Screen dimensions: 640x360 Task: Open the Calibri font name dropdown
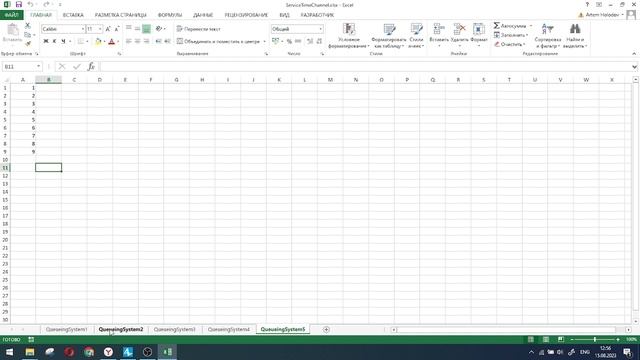tap(83, 29)
